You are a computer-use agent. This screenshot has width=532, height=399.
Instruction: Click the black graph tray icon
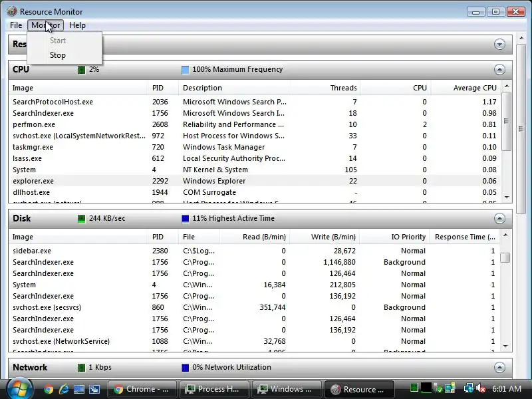pos(426,388)
